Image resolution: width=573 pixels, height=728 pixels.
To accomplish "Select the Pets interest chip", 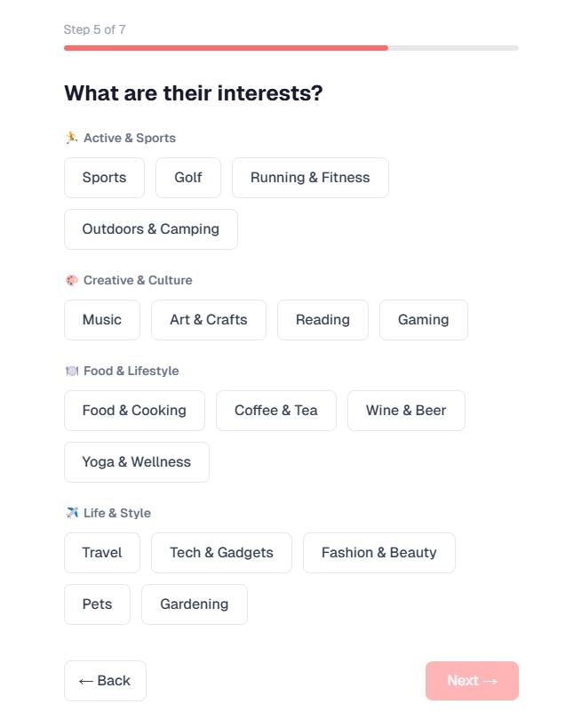I will point(97,604).
